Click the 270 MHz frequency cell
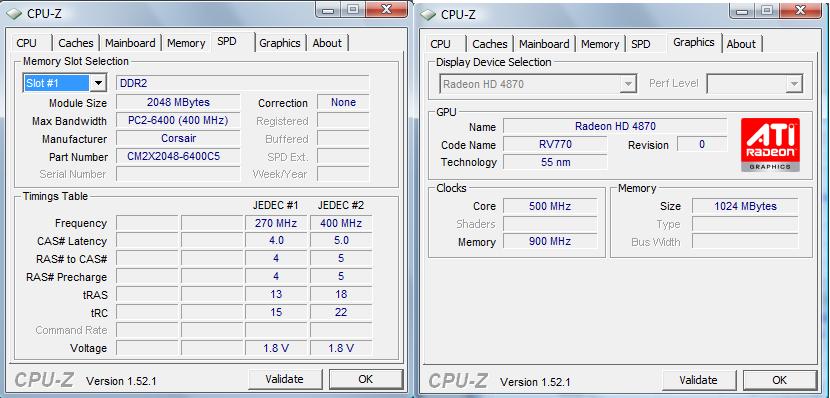The width and height of the screenshot is (830, 398). pyautogui.click(x=276, y=223)
